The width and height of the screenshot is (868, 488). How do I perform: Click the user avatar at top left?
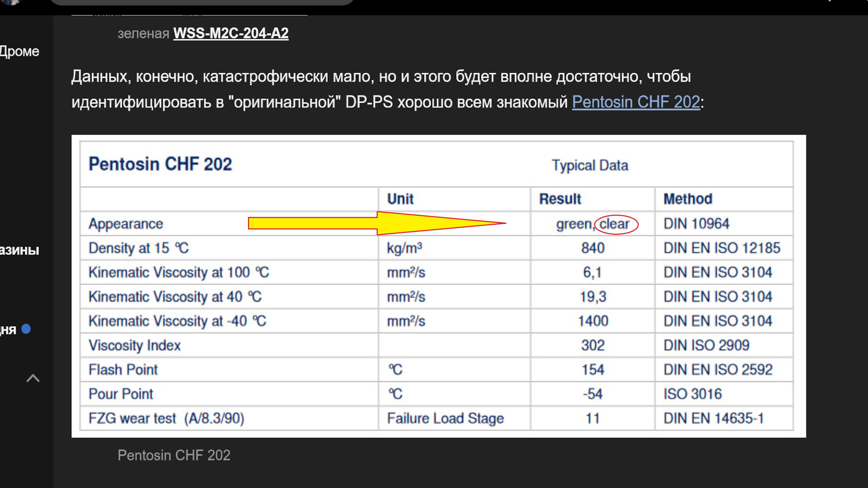click(10, 1)
